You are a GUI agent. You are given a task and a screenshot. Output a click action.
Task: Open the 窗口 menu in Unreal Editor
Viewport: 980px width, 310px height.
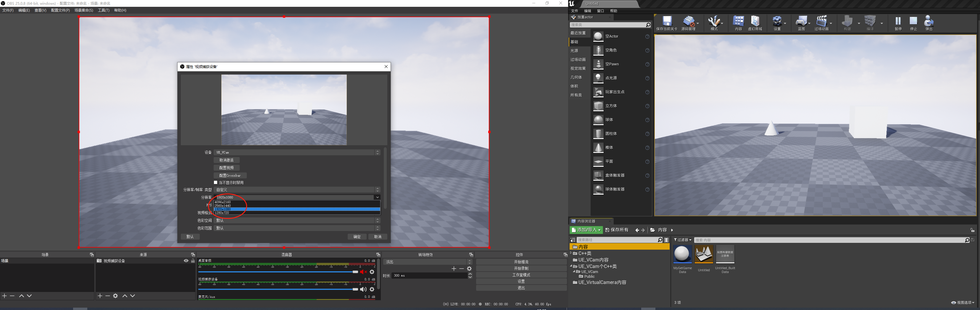pos(600,11)
